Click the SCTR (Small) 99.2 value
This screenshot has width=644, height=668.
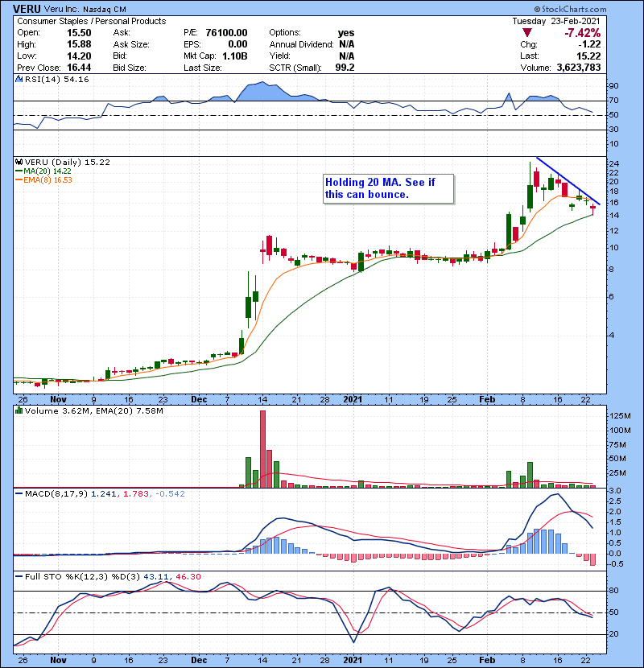345,68
